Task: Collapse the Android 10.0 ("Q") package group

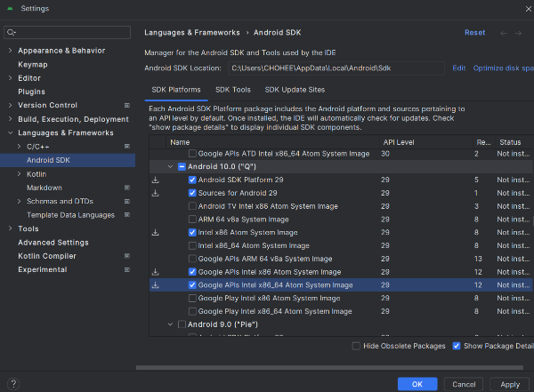Action: click(x=170, y=166)
